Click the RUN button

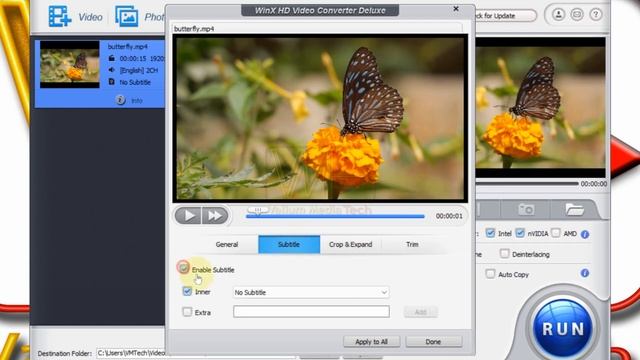(x=563, y=329)
